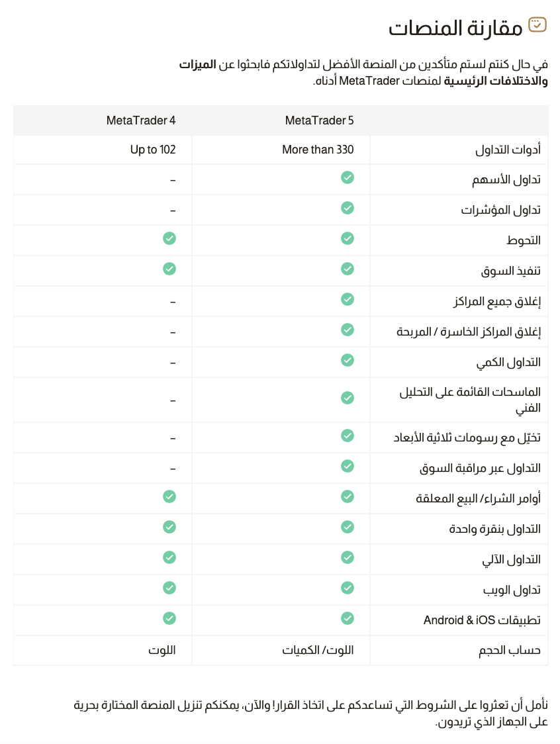The height and width of the screenshot is (744, 560).
Task: Click MetaTrader 5 indices trading checkmark
Action: [x=348, y=208]
